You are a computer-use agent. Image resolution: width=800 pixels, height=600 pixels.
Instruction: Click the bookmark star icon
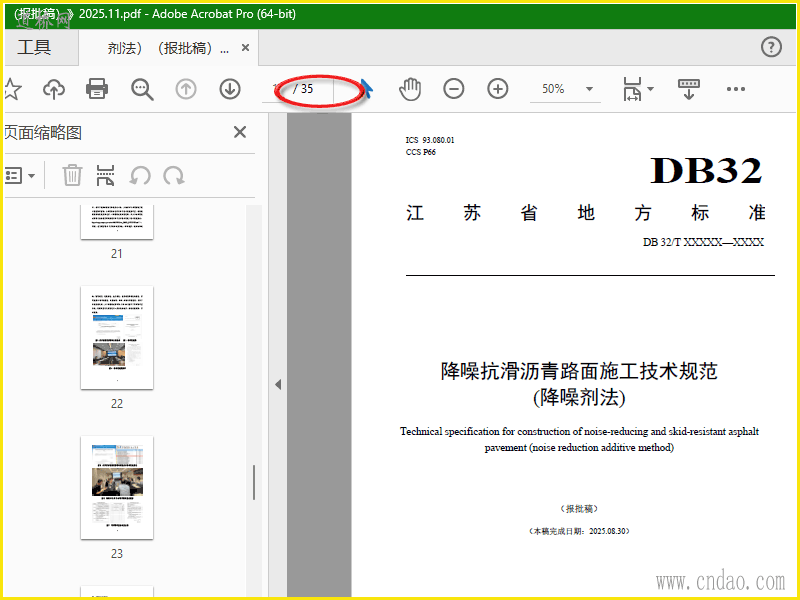coord(11,89)
